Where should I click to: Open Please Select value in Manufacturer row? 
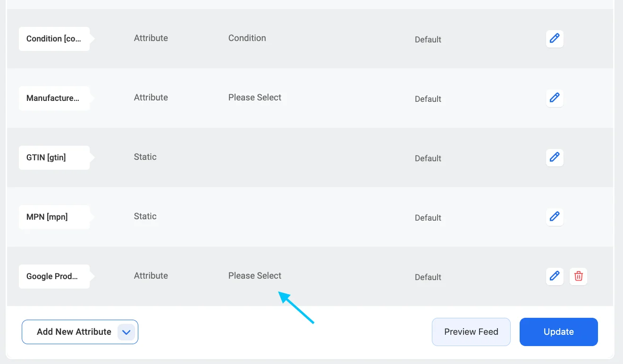tap(255, 98)
